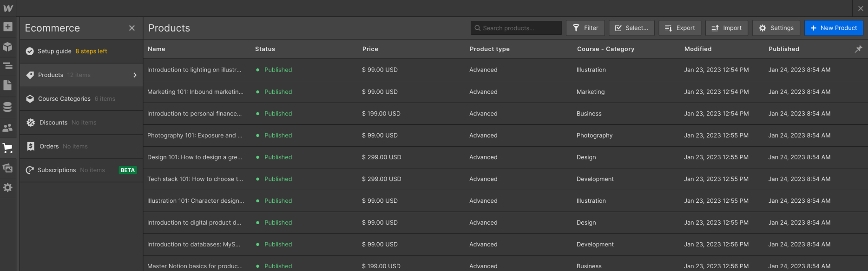
Task: Open the Orders section
Action: 49,146
